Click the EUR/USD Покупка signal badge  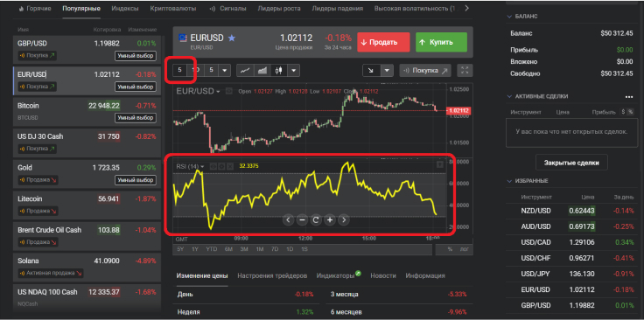[38, 87]
